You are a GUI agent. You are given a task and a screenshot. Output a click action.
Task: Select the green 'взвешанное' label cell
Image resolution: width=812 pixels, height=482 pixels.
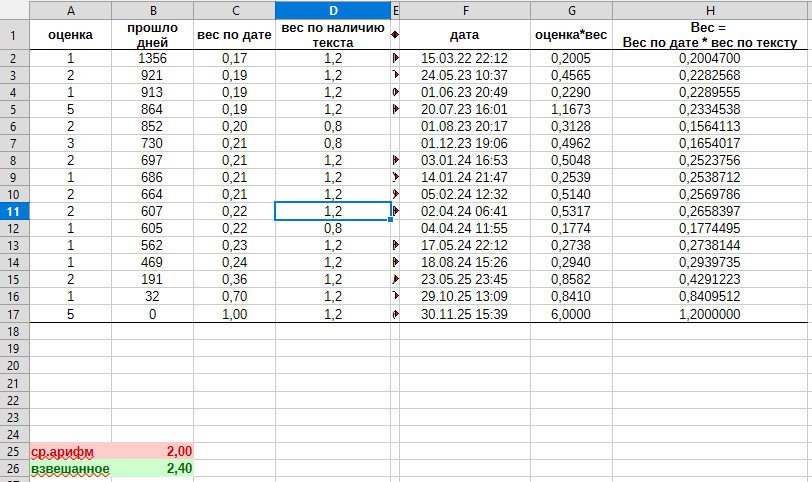point(70,467)
